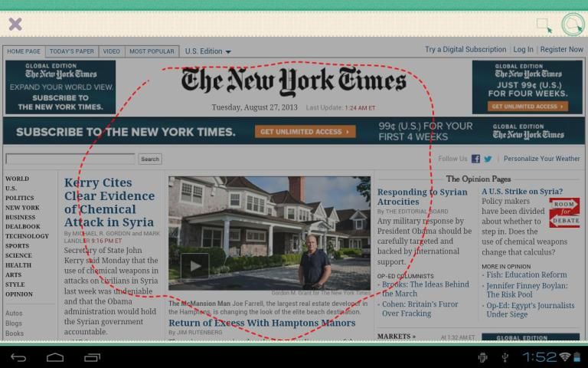Click the Personalize Your Weather link
The height and width of the screenshot is (368, 588).
(x=541, y=159)
